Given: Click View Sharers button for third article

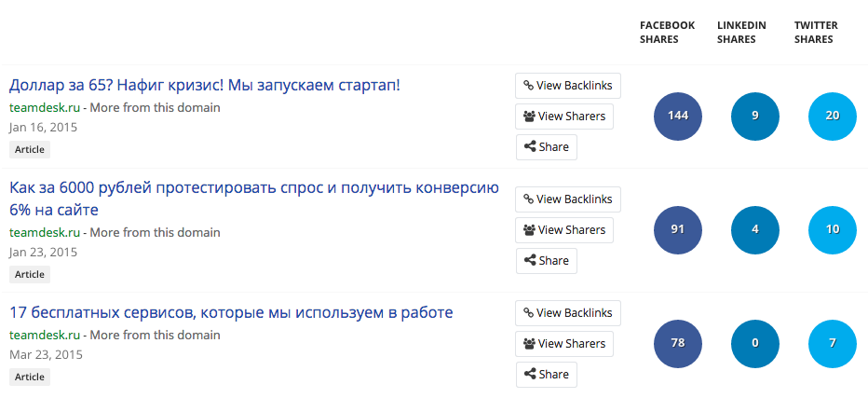Looking at the screenshot, I should pyautogui.click(x=564, y=344).
